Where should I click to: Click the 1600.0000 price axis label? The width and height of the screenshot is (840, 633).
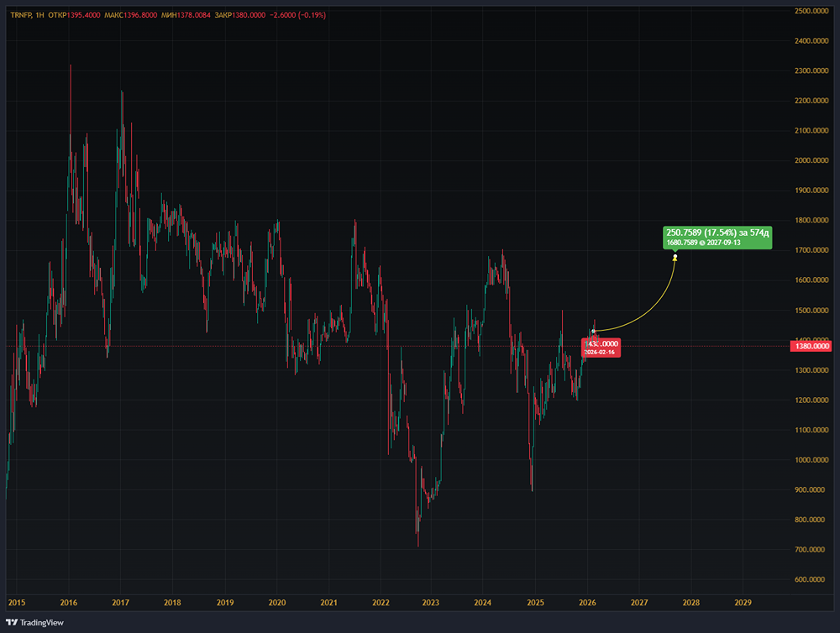[811, 280]
